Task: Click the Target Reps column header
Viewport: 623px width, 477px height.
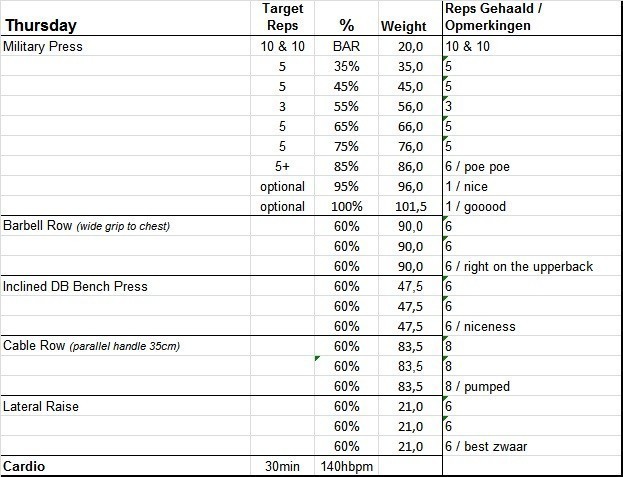Action: (x=282, y=17)
